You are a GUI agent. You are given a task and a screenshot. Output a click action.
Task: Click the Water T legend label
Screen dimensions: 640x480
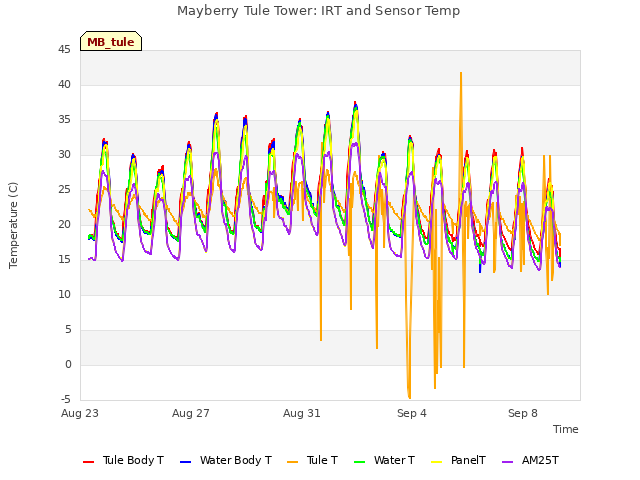(x=394, y=460)
